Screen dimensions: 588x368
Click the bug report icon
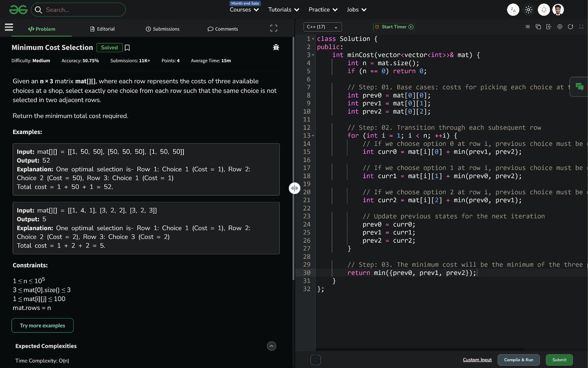[276, 48]
